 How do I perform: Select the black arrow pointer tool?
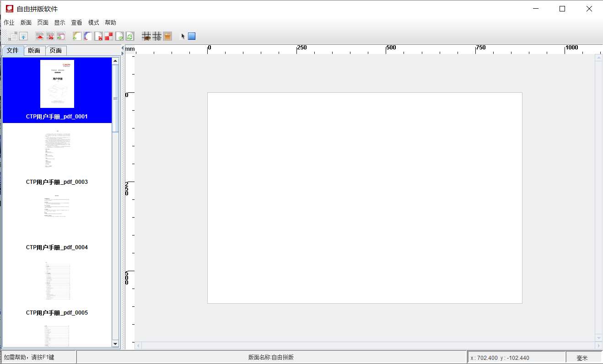(x=183, y=36)
